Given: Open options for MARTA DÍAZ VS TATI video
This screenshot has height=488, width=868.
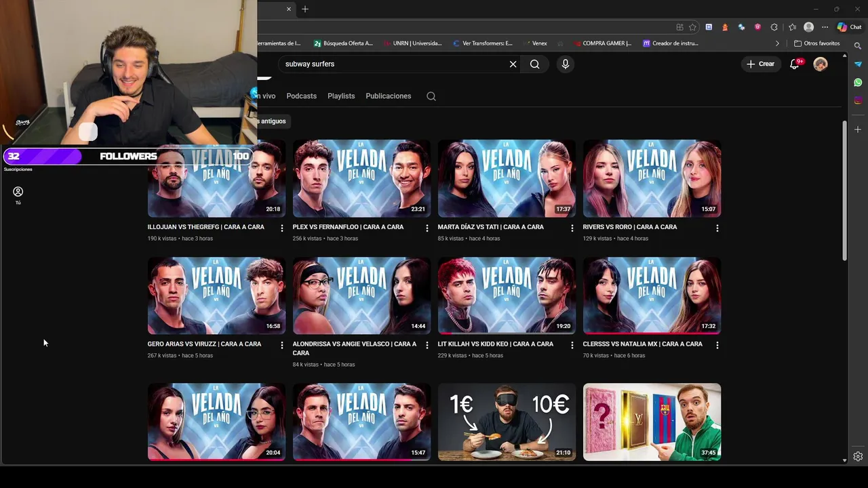Looking at the screenshot, I should coord(572,228).
